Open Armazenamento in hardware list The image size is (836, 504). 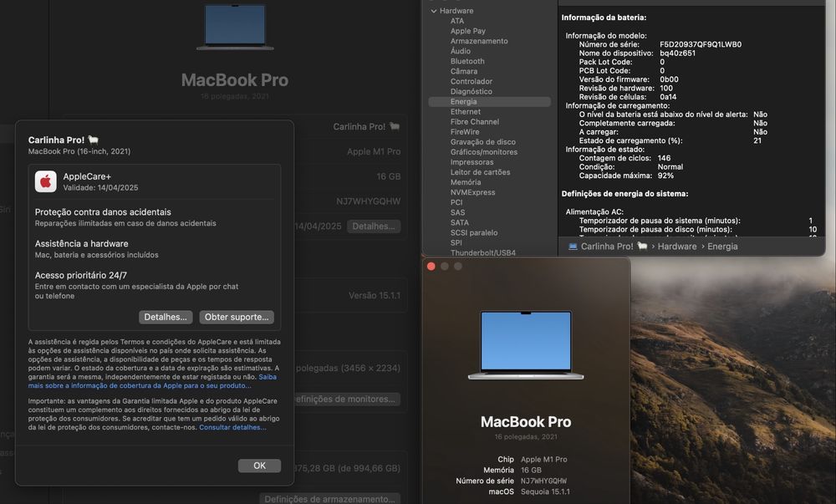click(x=479, y=41)
